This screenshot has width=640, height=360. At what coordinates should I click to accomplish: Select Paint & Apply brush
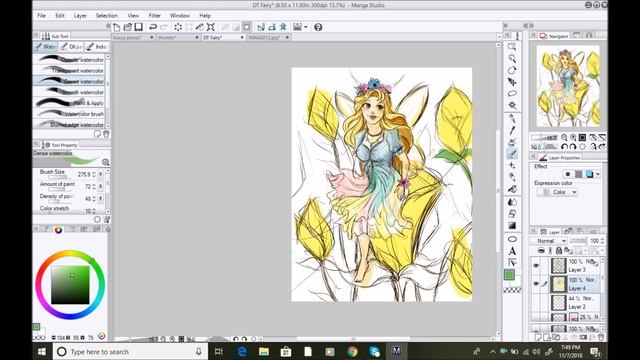(x=69, y=103)
